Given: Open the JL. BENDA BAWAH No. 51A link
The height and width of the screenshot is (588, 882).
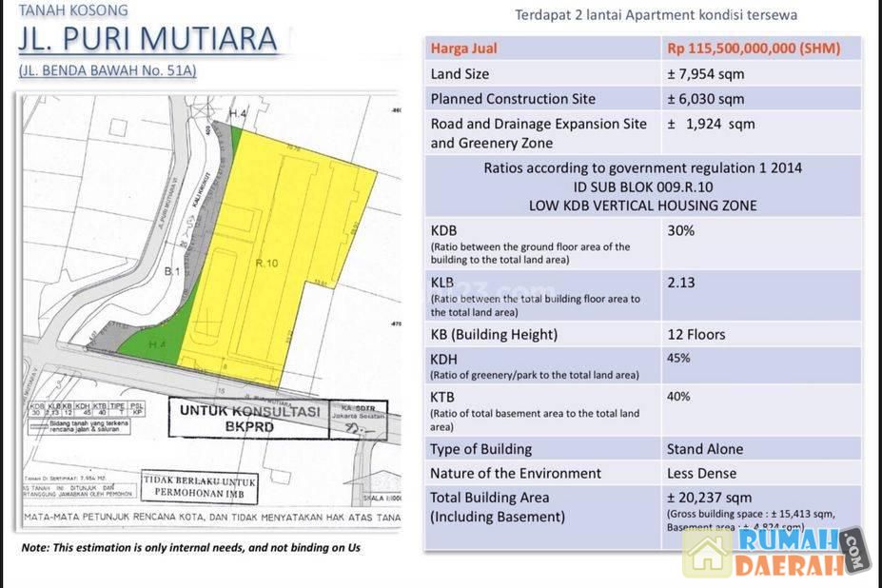Looking at the screenshot, I should (108, 71).
